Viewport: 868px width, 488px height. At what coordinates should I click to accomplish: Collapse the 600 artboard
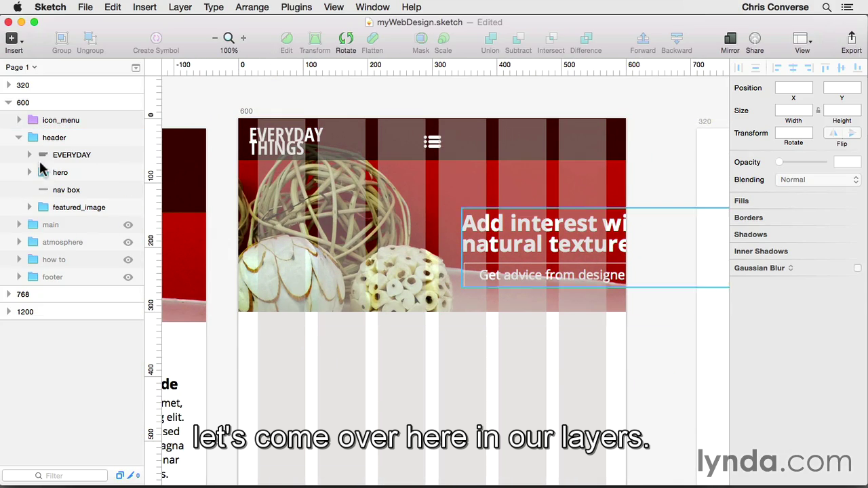(x=8, y=103)
